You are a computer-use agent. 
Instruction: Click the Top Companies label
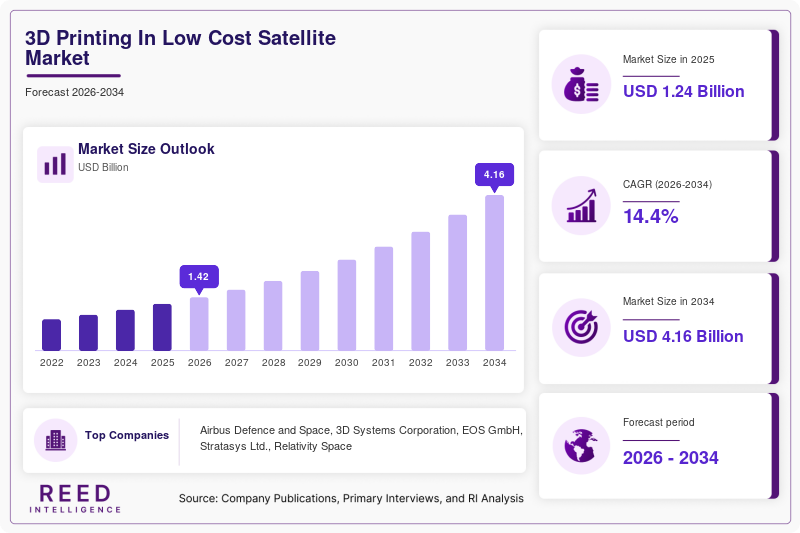tap(127, 435)
